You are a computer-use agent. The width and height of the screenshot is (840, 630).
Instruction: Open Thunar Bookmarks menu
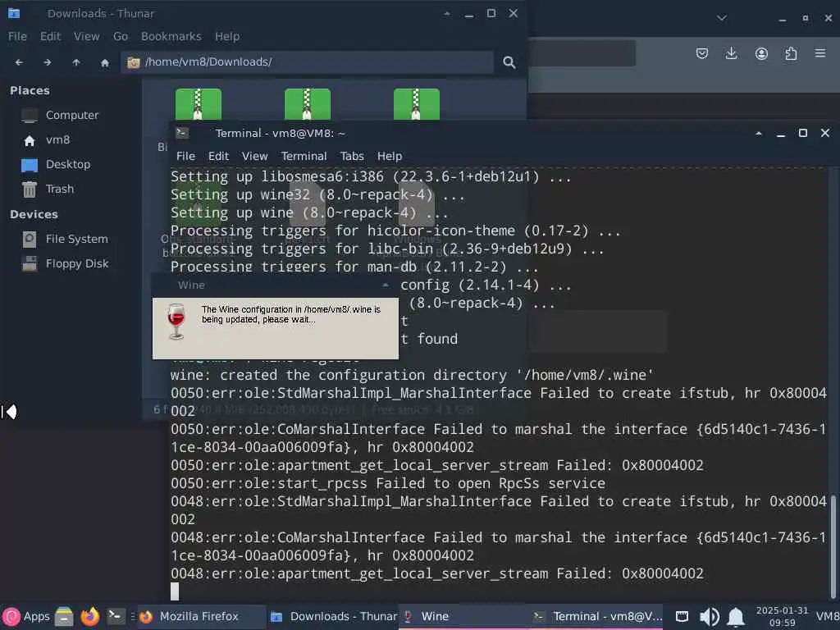click(x=171, y=36)
